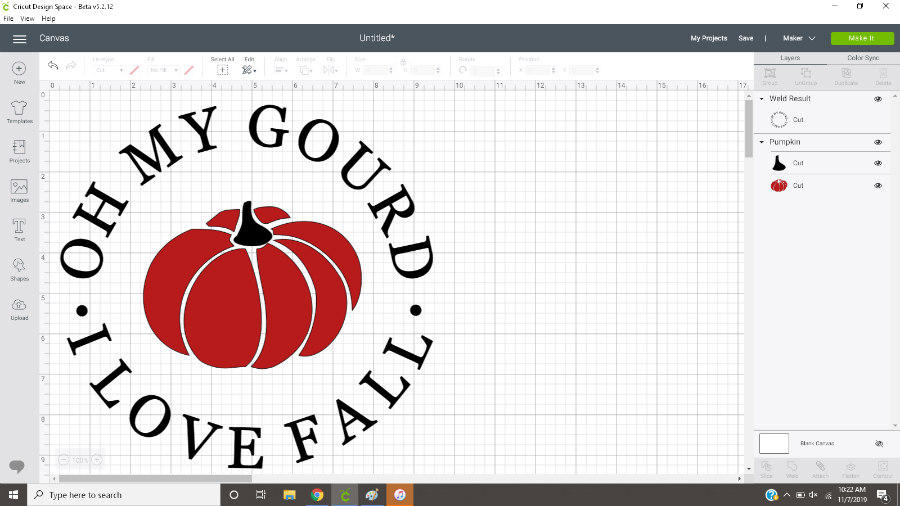This screenshot has height=506, width=900.
Task: Open My Projects
Action: click(x=708, y=38)
